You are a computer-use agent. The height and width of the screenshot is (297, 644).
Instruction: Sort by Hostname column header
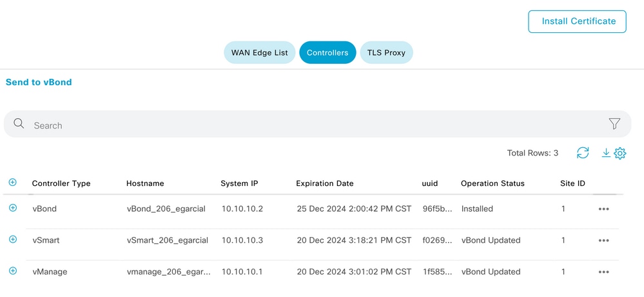(x=145, y=183)
